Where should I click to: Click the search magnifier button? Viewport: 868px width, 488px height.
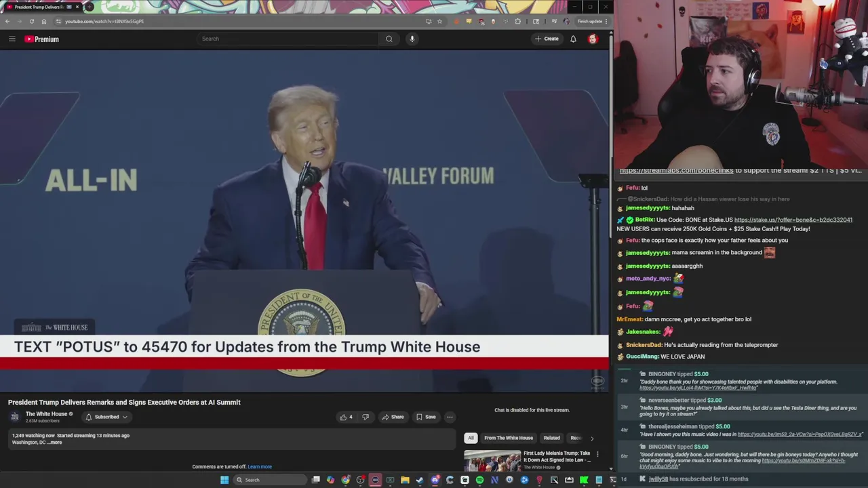389,39
